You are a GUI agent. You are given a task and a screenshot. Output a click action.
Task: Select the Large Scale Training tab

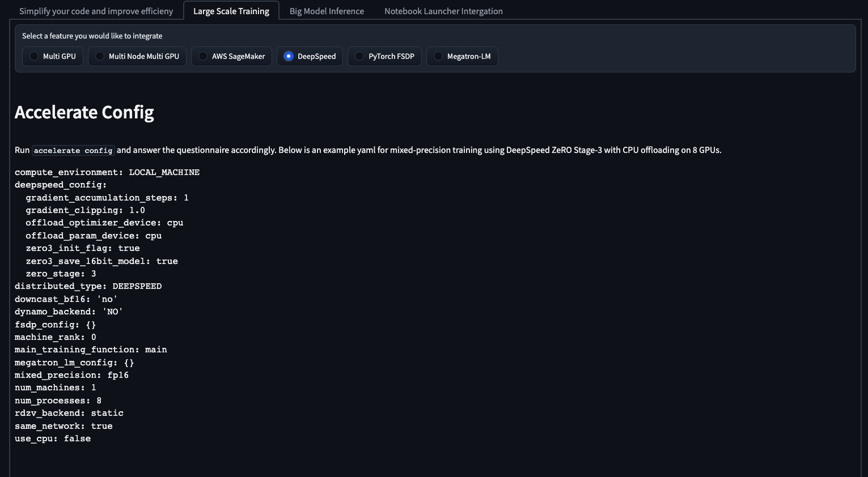point(231,11)
